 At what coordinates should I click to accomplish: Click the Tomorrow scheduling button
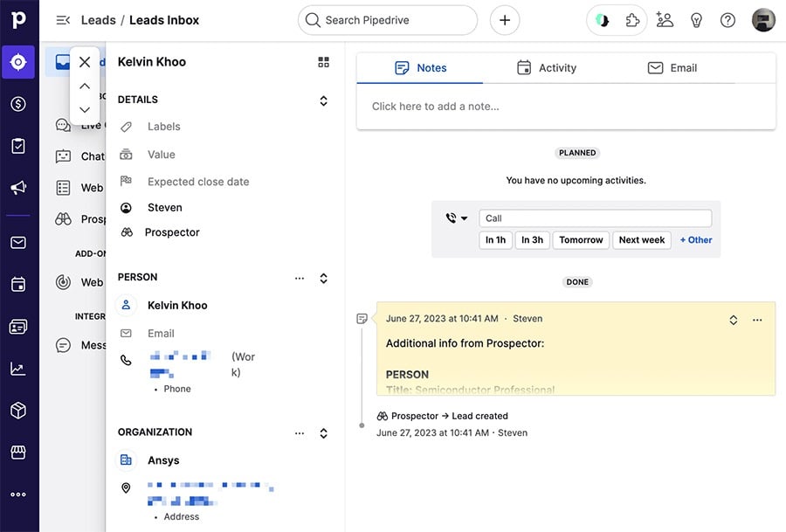[x=581, y=239]
